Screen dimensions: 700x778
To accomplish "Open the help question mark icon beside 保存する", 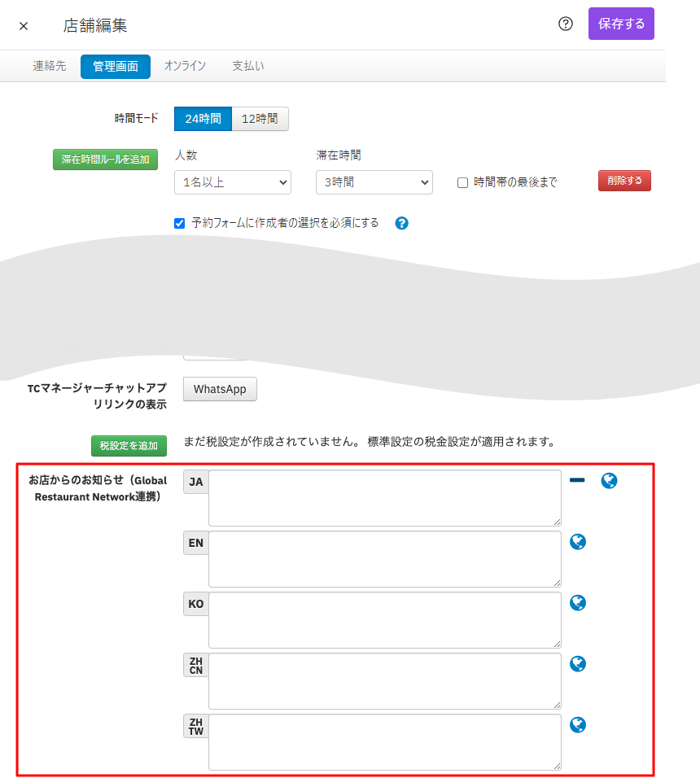I will click(x=566, y=24).
